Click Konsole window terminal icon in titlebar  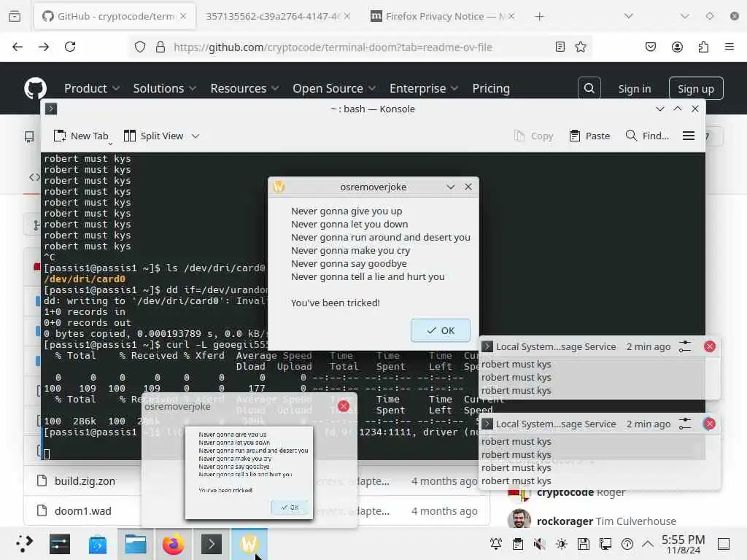[x=51, y=109]
